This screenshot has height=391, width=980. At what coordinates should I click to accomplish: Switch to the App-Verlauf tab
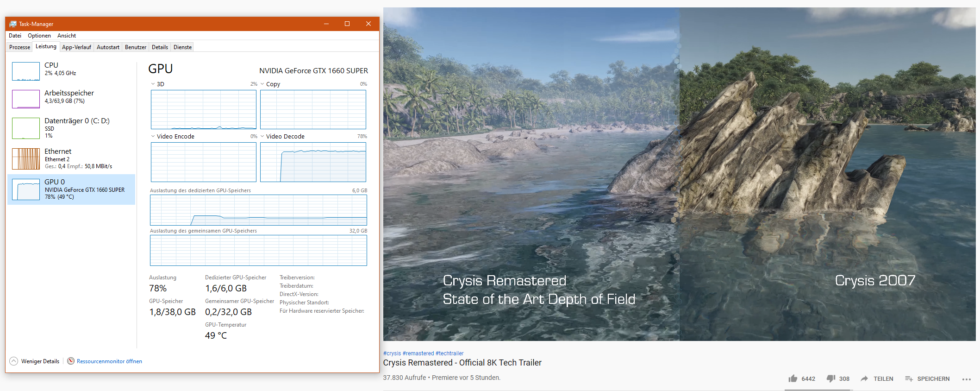76,47
